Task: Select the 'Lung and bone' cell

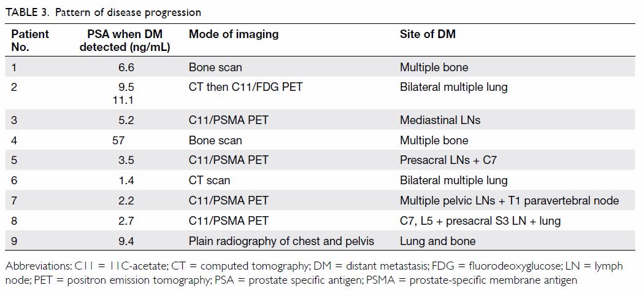Action: (437, 241)
